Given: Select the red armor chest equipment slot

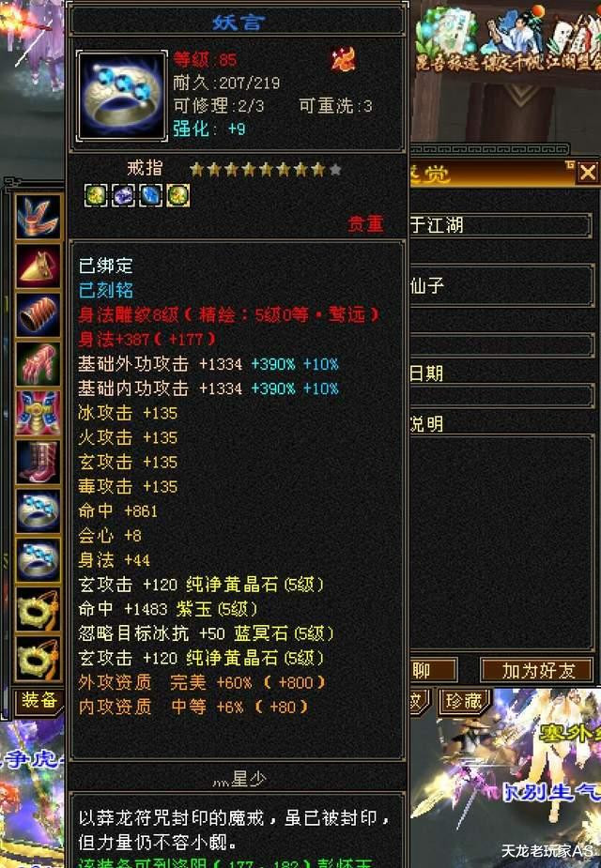Looking at the screenshot, I should click(38, 414).
